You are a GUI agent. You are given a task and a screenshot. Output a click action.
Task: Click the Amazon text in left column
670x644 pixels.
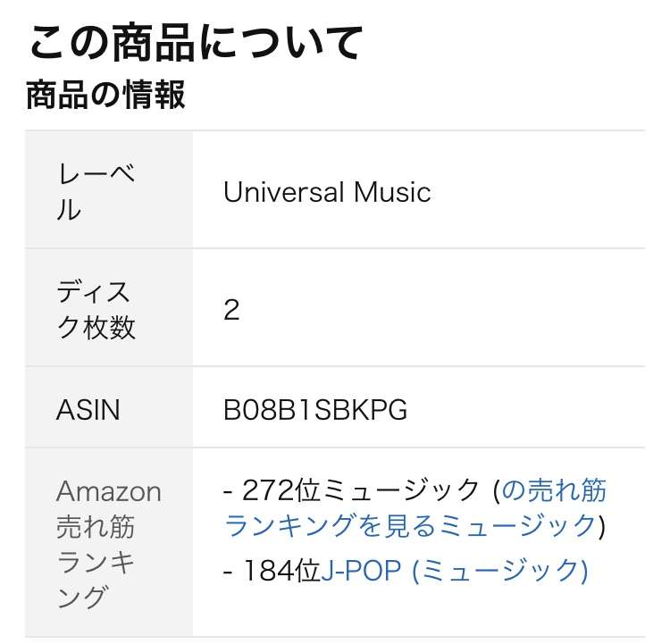[x=108, y=491]
